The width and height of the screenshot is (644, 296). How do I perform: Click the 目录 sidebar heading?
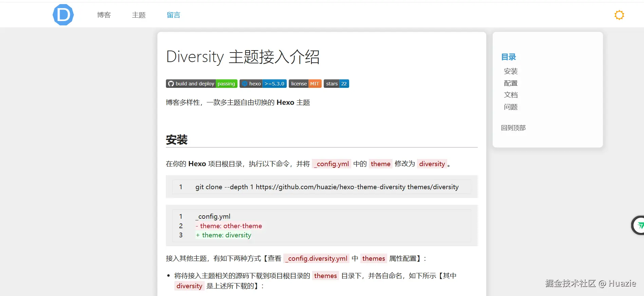click(x=508, y=57)
